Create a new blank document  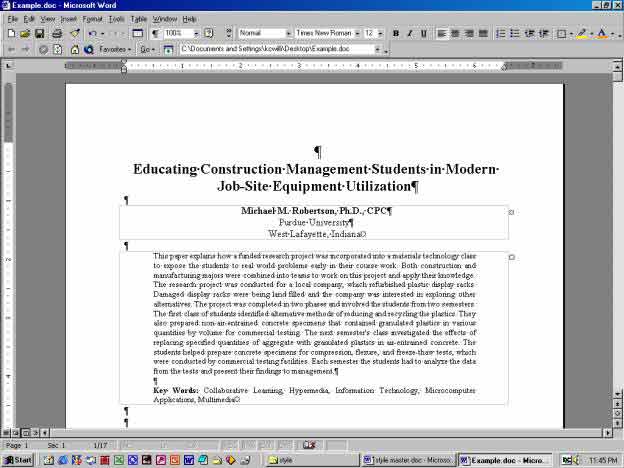tap(11, 33)
